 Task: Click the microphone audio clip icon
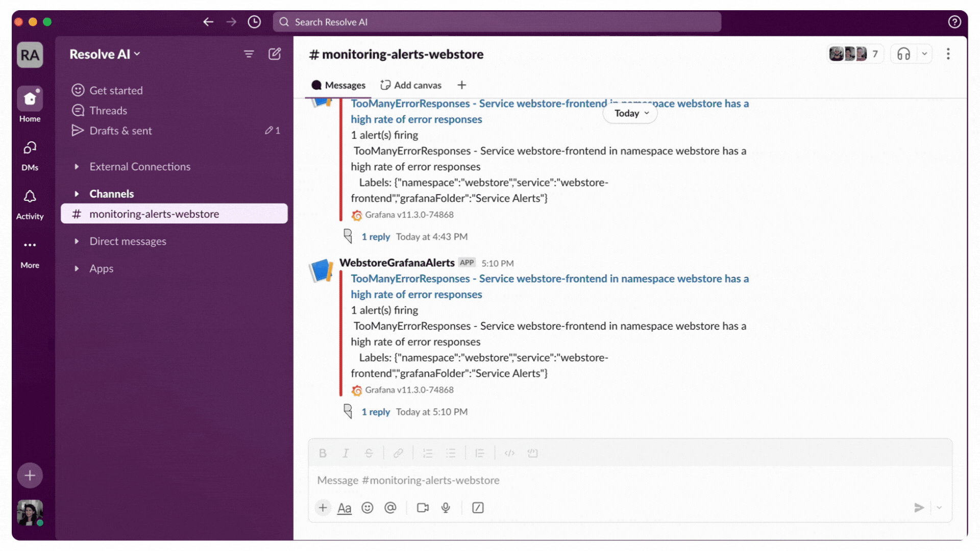[x=446, y=508]
